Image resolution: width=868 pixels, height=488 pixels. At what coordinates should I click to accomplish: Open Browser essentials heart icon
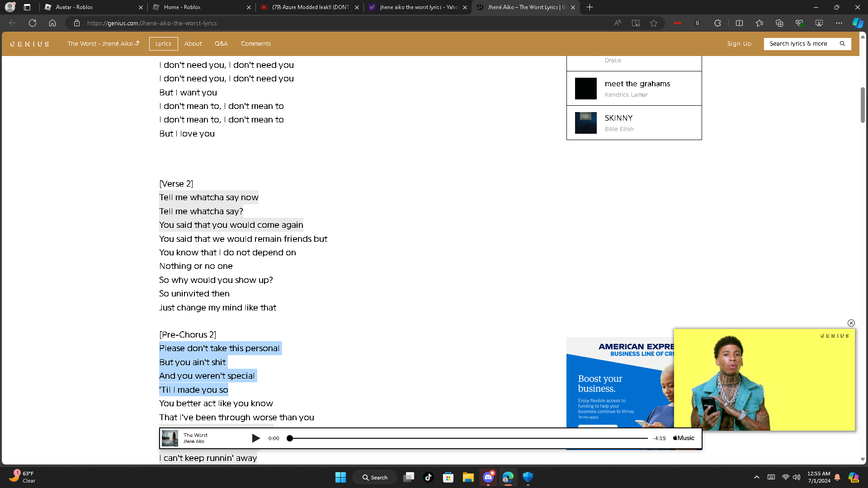(x=799, y=23)
